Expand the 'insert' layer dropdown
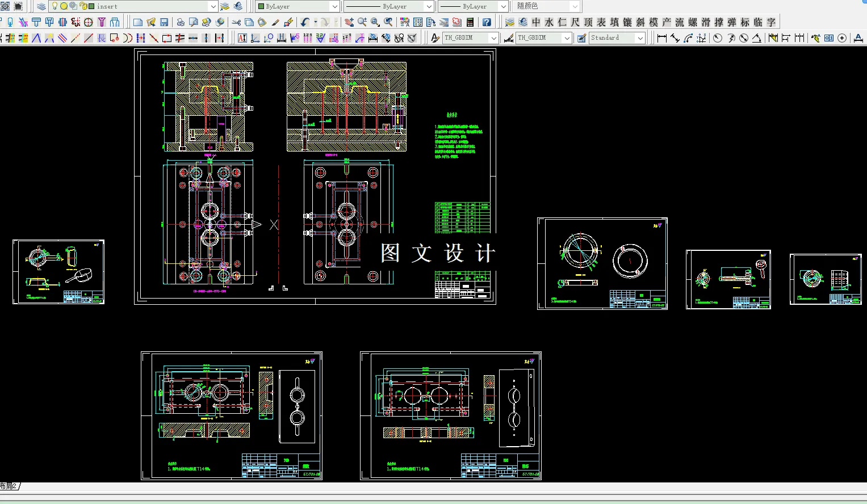The width and height of the screenshot is (867, 504). click(x=213, y=6)
